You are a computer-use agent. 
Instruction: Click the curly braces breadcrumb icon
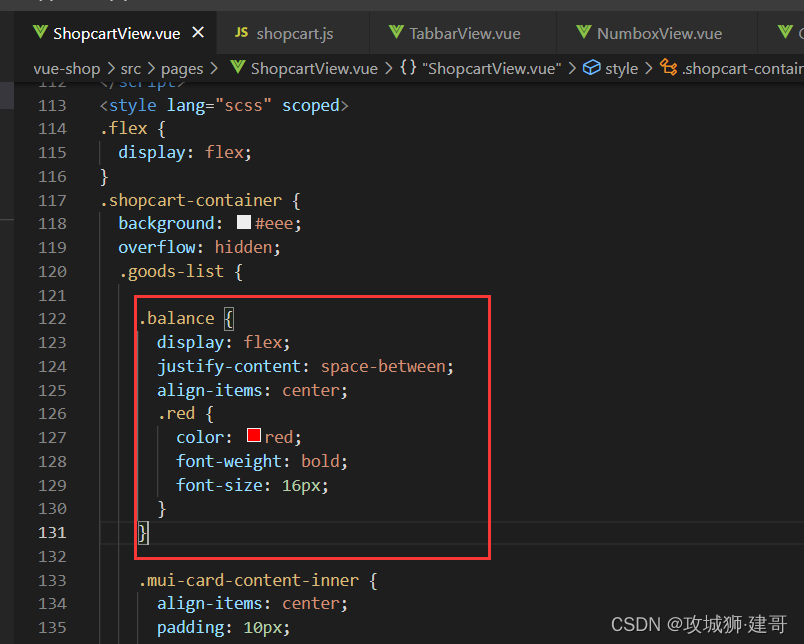pos(408,67)
